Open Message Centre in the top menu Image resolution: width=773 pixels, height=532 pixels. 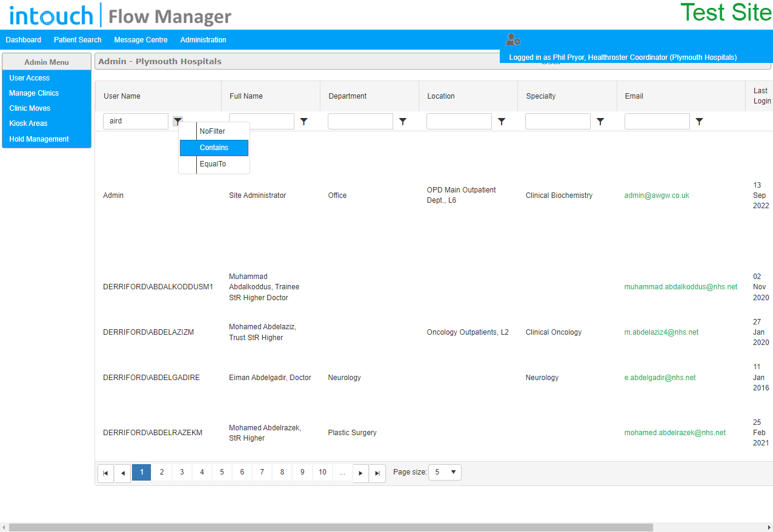pos(141,40)
